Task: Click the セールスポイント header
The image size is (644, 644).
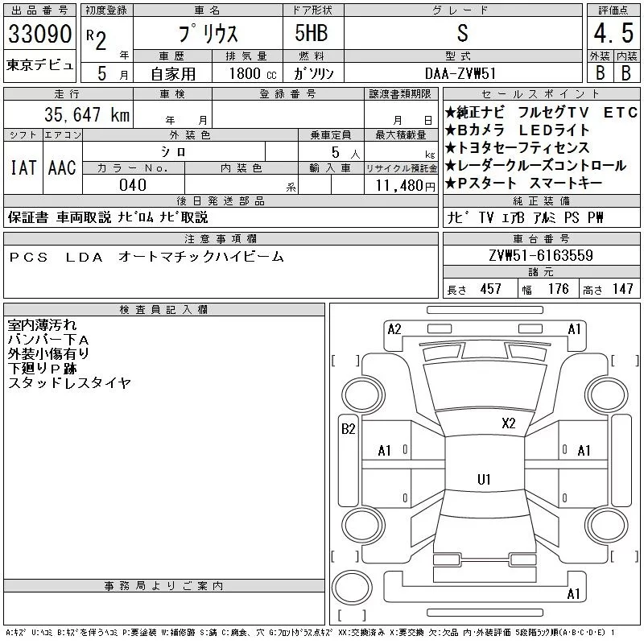Action: (x=541, y=94)
